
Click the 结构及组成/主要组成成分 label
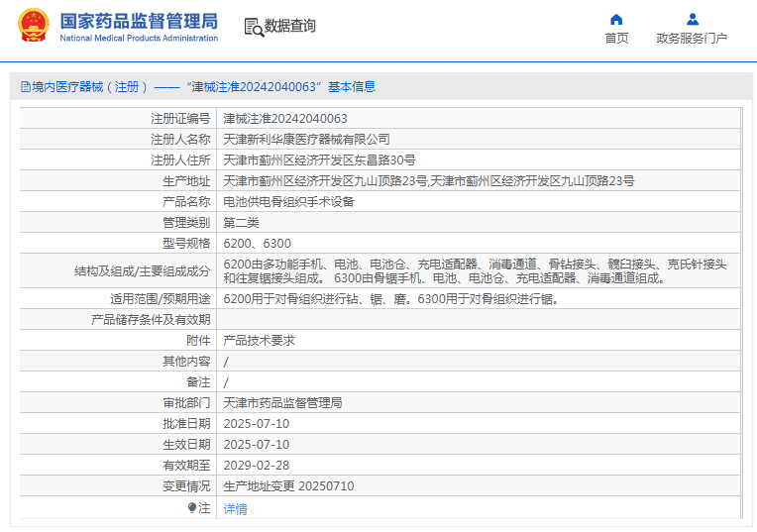point(143,271)
